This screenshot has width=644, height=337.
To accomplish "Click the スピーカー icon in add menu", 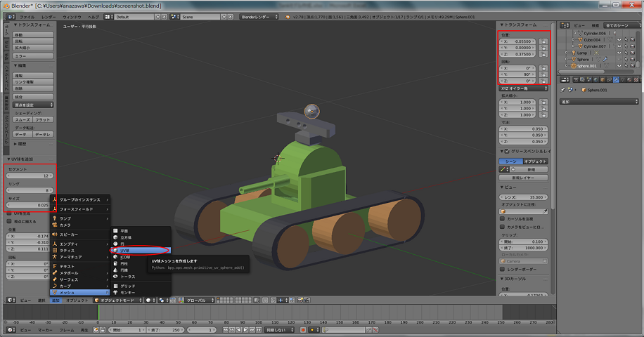I will pyautogui.click(x=55, y=234).
